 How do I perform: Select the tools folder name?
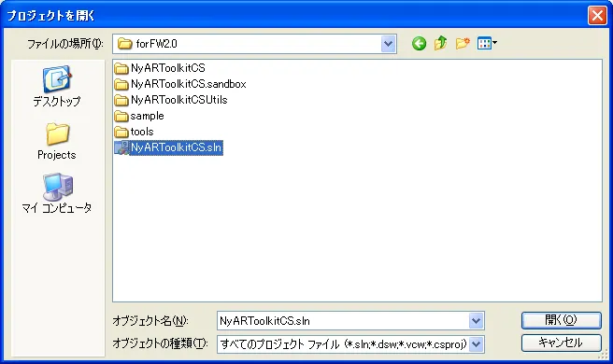[142, 132]
